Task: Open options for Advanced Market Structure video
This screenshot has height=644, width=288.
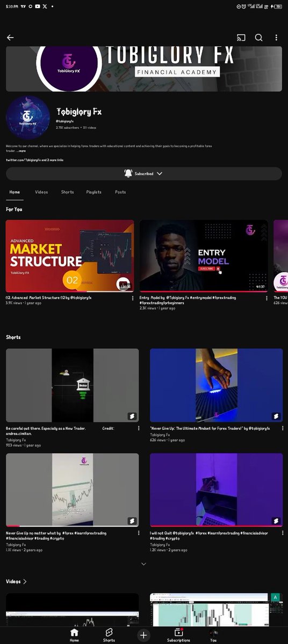Action: [133, 298]
